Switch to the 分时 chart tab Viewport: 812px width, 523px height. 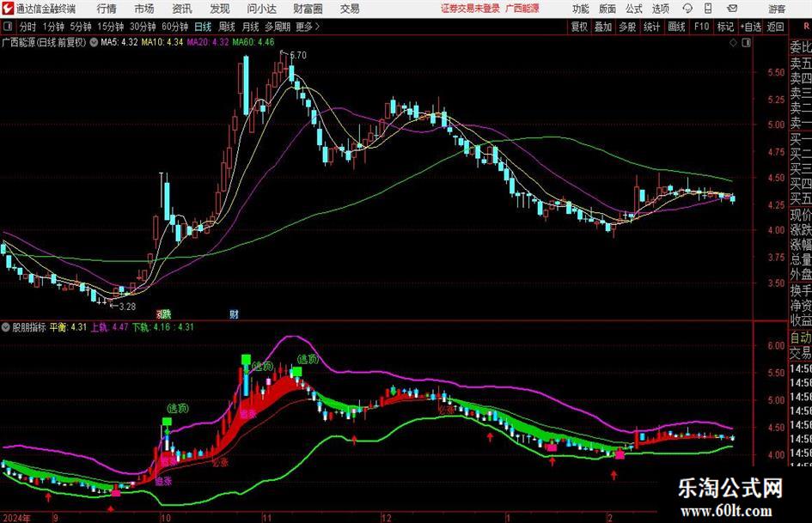[x=27, y=27]
